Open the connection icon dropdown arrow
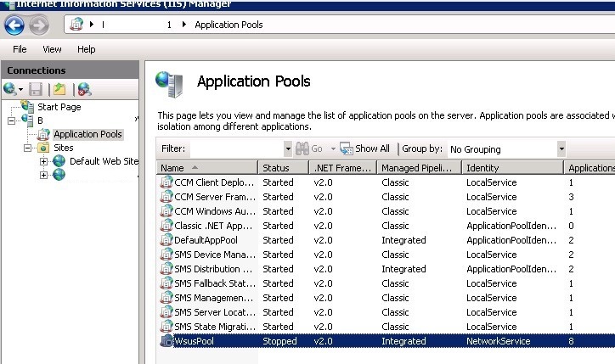615x364 pixels. pyautogui.click(x=20, y=90)
